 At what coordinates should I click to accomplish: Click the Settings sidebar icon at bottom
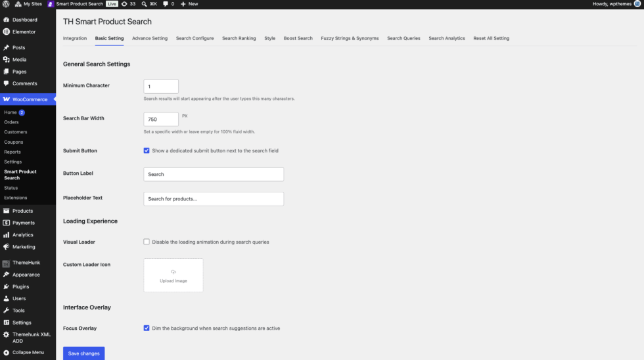(x=6, y=323)
